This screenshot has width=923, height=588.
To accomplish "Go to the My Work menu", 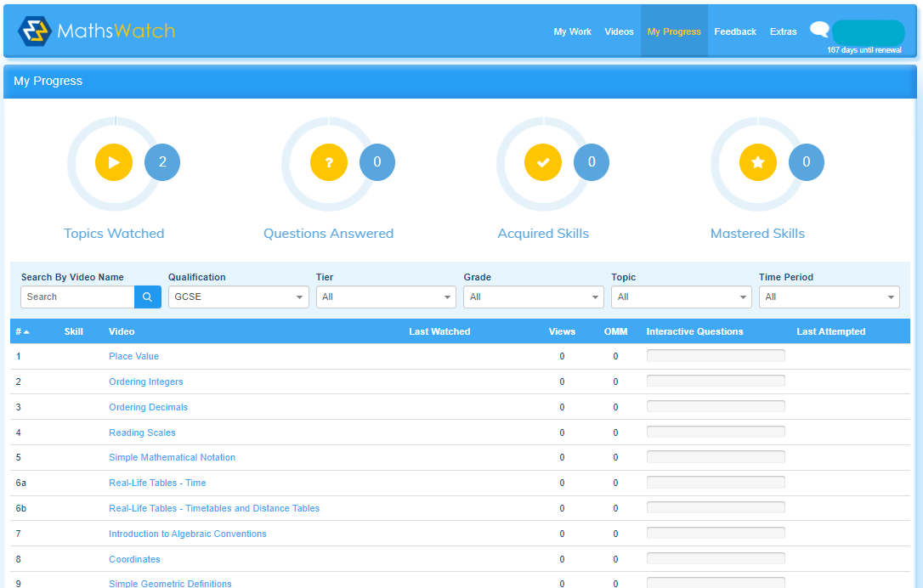I will [x=572, y=31].
